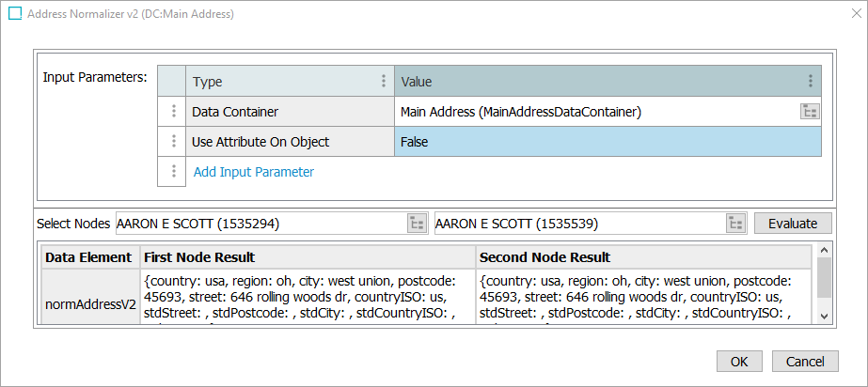Cancel the Address Normalizer dialog
The width and height of the screenshot is (868, 387).
click(x=805, y=362)
